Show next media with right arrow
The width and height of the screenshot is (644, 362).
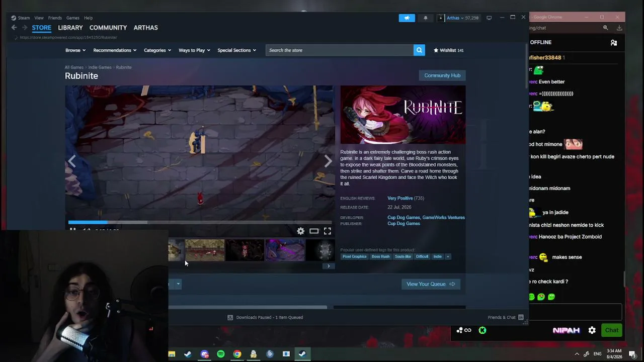[x=328, y=161]
